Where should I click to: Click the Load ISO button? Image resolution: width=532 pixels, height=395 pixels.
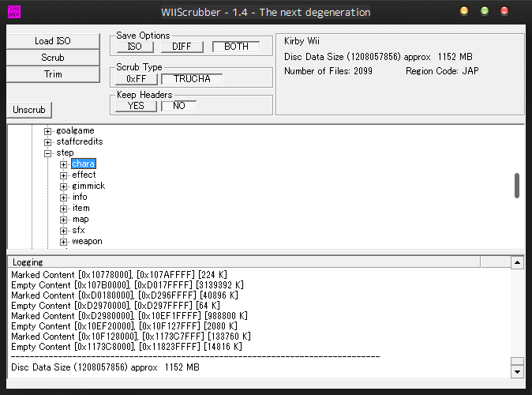(53, 41)
